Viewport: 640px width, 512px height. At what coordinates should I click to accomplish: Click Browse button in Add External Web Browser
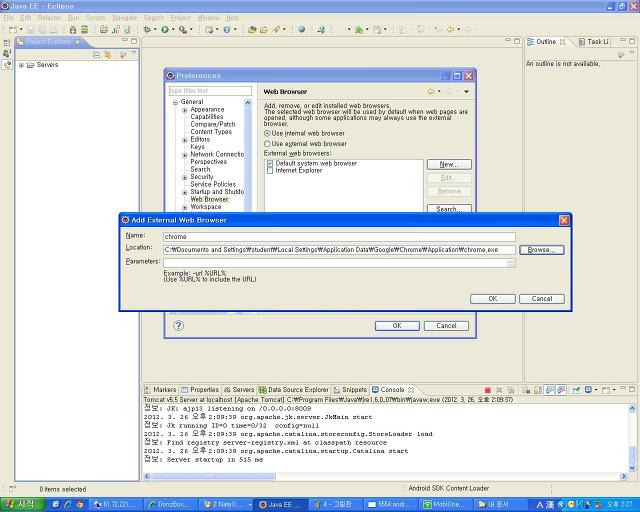(542, 250)
